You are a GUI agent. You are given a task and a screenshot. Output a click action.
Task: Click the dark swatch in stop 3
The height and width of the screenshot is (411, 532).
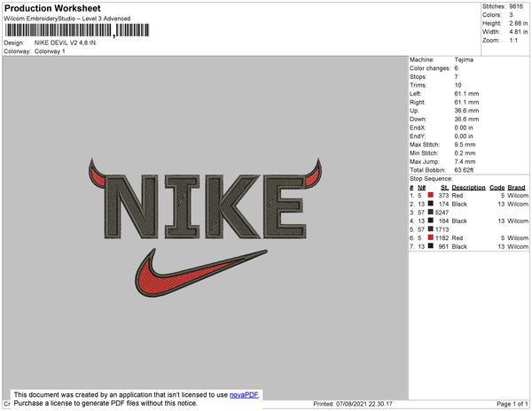pos(430,212)
